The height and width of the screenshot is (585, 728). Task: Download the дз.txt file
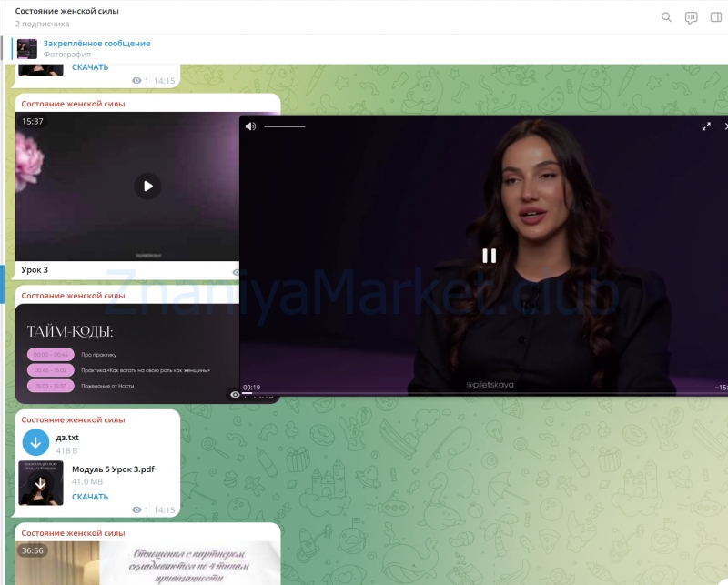(x=35, y=443)
